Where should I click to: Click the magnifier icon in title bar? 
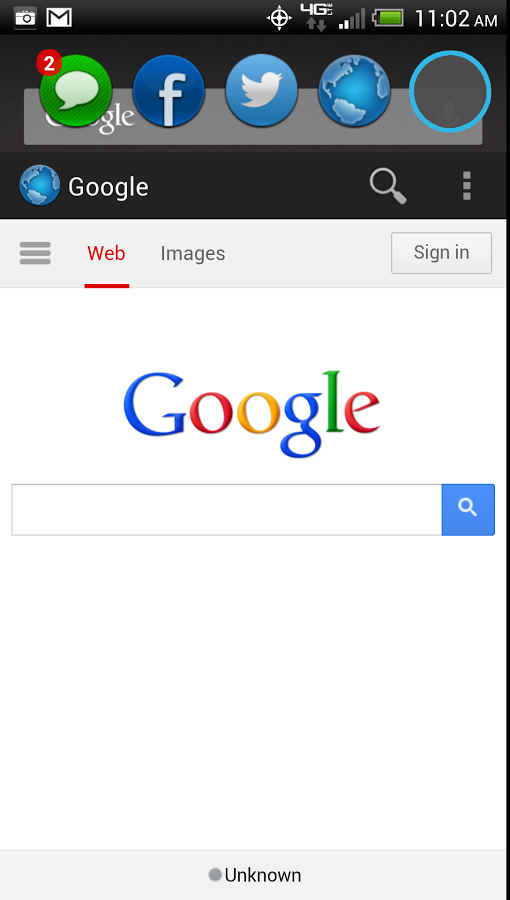(x=388, y=186)
